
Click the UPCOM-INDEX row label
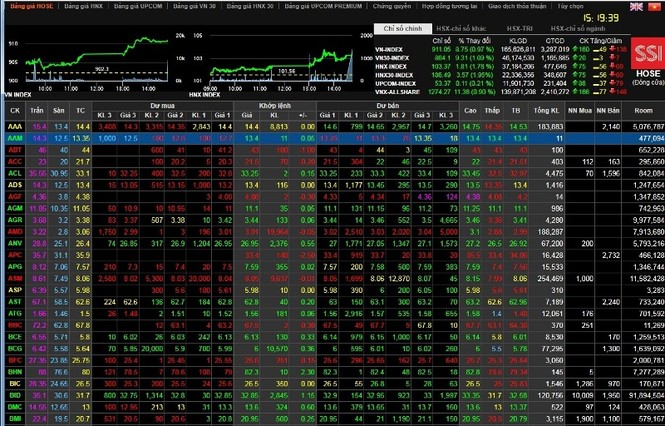point(395,84)
